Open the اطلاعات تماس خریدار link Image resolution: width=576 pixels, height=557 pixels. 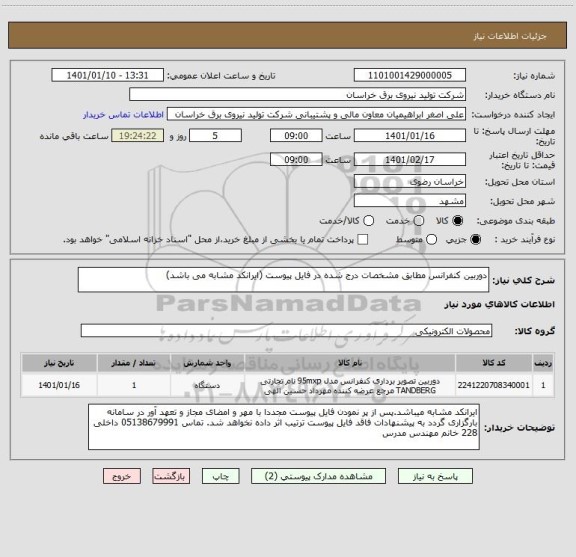tap(123, 115)
